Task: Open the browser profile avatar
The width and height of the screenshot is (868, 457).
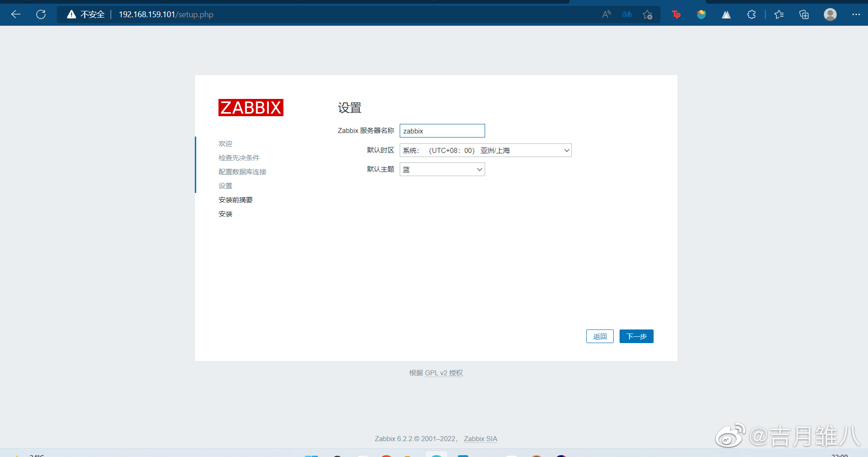Action: point(830,15)
